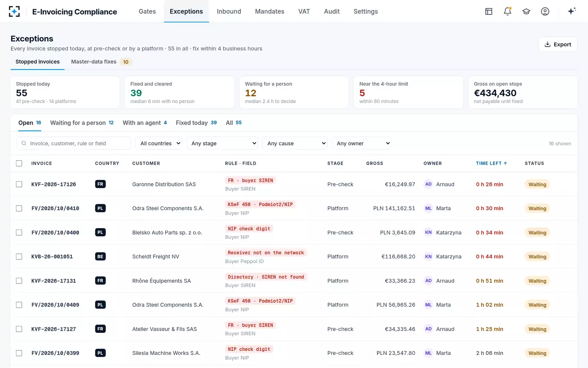This screenshot has height=368, width=588.
Task: Click the 'KSeF 450 · Podmiot2/NIP' rule on FV/2026/10/0410
Action: [260, 204]
